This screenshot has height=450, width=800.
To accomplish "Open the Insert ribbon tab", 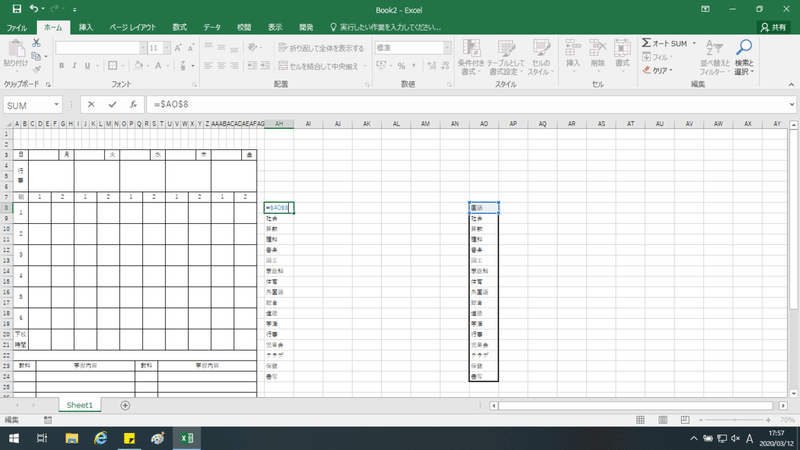I will 86,28.
